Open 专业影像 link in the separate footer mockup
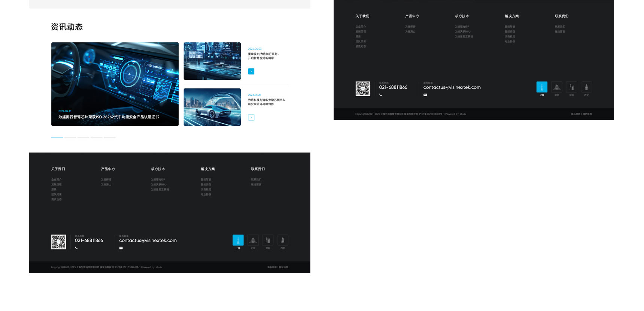644x311 pixels. (510, 42)
